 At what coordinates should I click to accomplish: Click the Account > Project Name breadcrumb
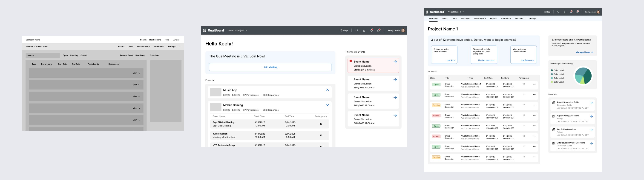(x=37, y=47)
